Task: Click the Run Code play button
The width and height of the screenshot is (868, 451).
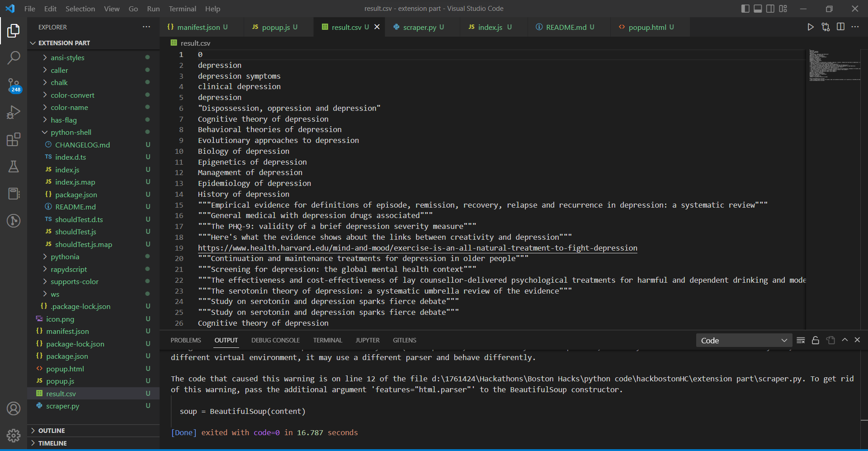Action: point(811,27)
